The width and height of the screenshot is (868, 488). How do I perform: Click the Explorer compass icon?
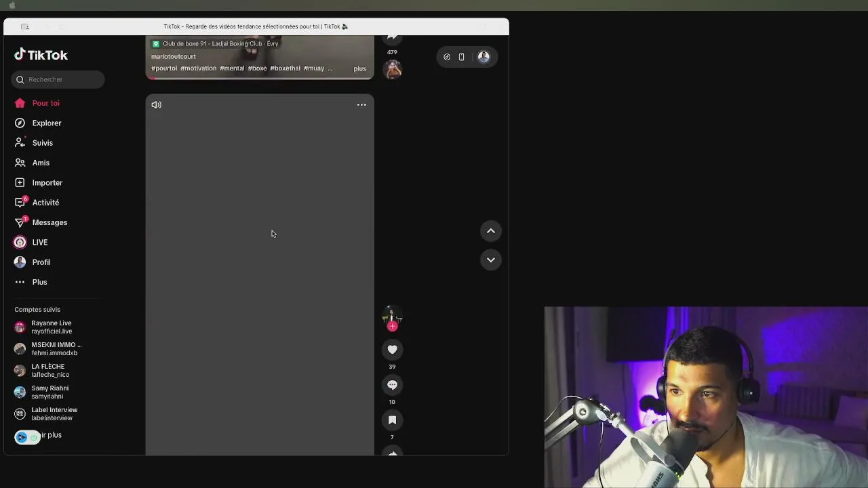[20, 123]
